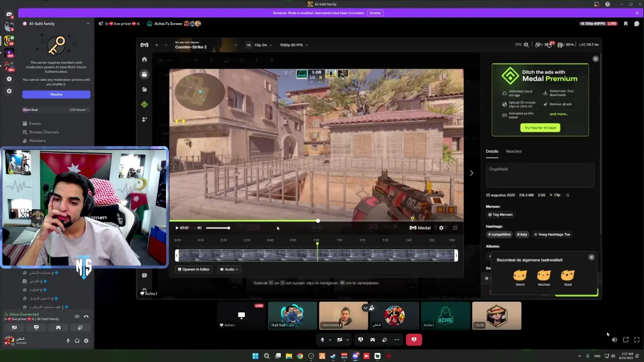This screenshot has height=362, width=644.
Task: Pop out the stream window icon
Action: 625,340
